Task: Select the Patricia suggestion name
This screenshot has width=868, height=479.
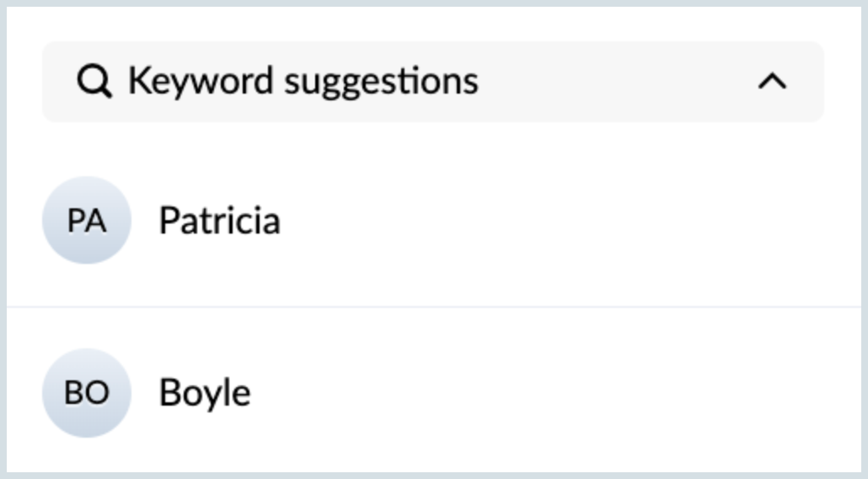Action: [x=220, y=220]
